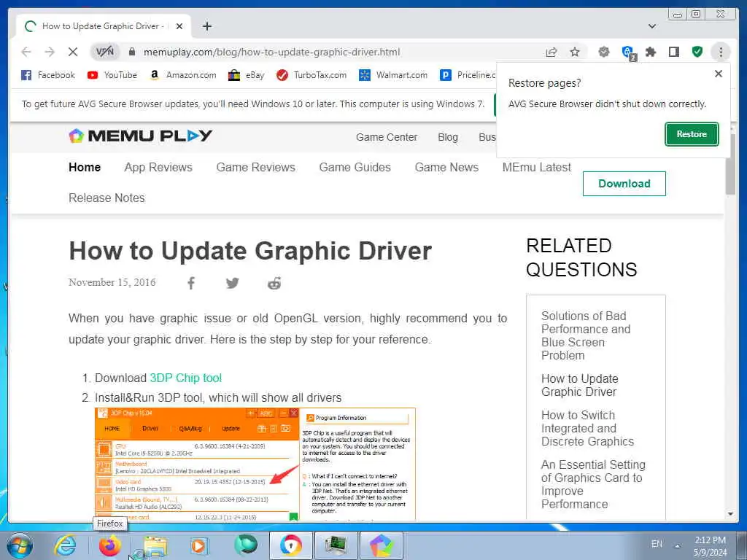Viewport: 747px width, 560px height.
Task: Open the MEmu Play taskbar icon
Action: point(382,545)
